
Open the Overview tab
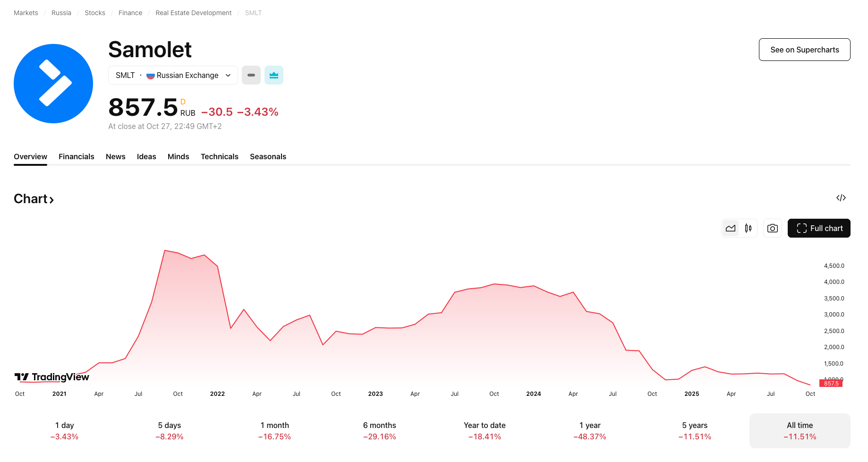(x=30, y=156)
